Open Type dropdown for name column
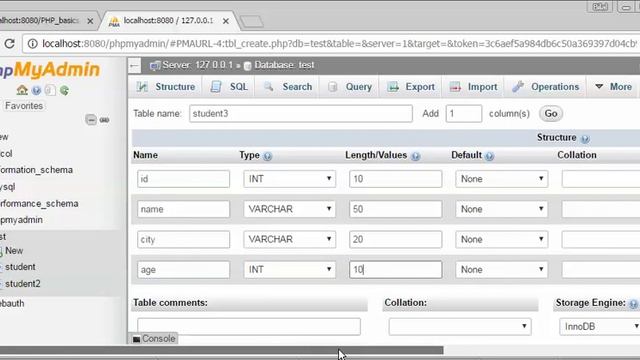The width and height of the screenshot is (640, 360). point(290,209)
